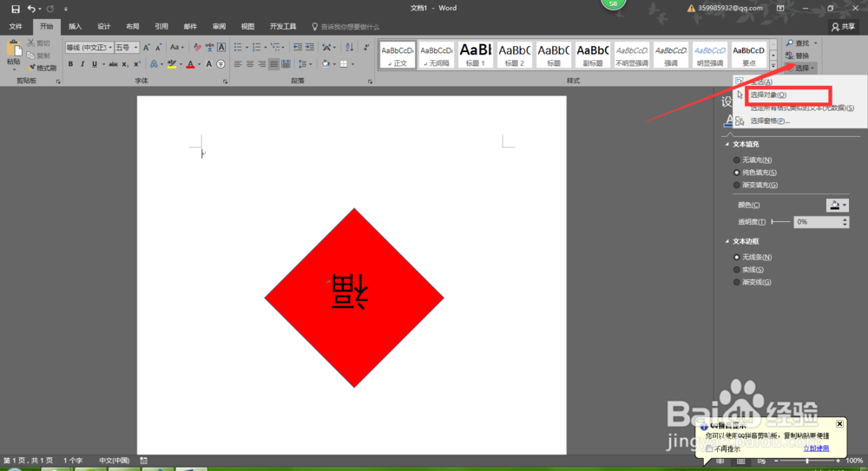Apply subscript formatting
Image resolution: width=868 pixels, height=471 pixels.
pyautogui.click(x=125, y=64)
